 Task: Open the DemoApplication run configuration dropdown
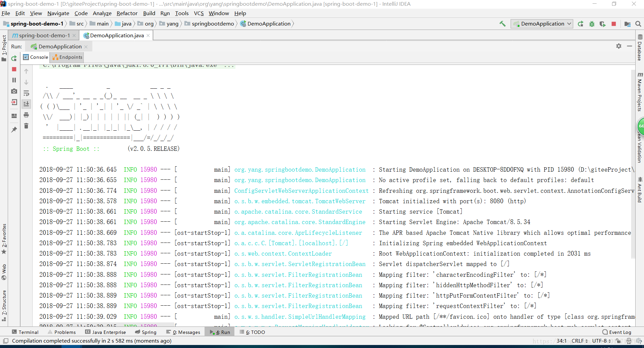[x=542, y=24]
